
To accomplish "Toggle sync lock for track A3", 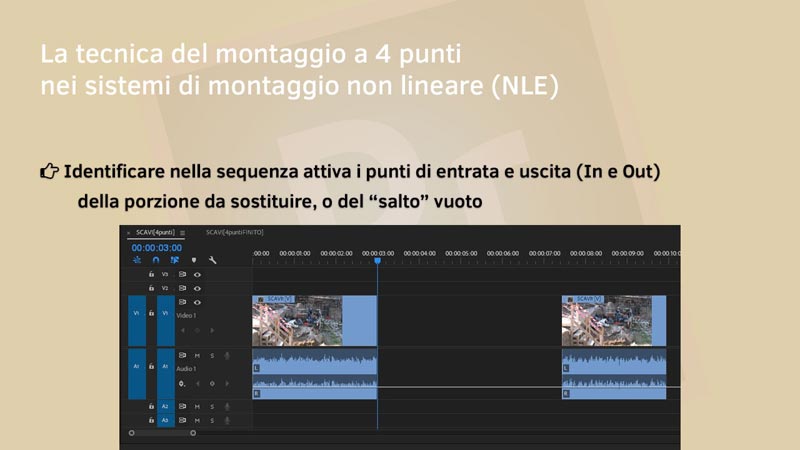I will click(182, 420).
